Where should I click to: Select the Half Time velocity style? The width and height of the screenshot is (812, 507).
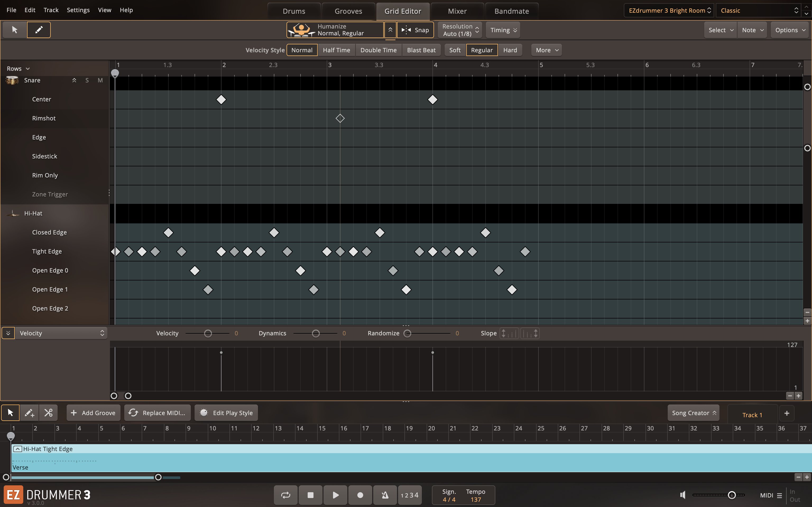(x=336, y=50)
